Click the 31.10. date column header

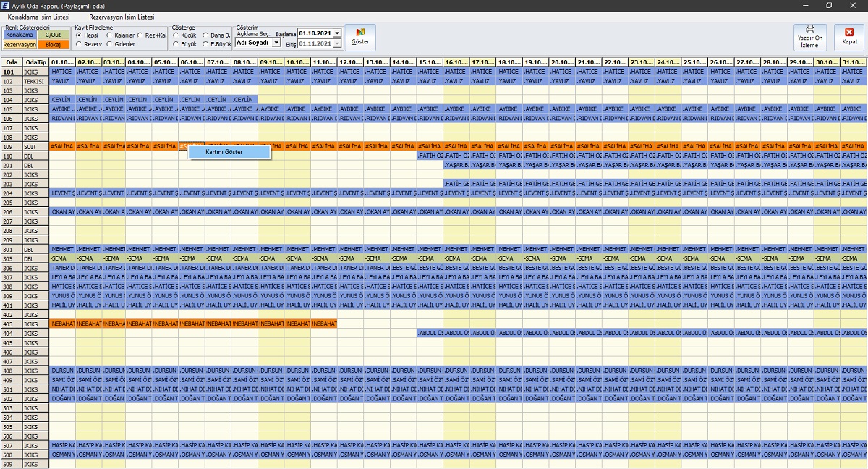pyautogui.click(x=853, y=62)
